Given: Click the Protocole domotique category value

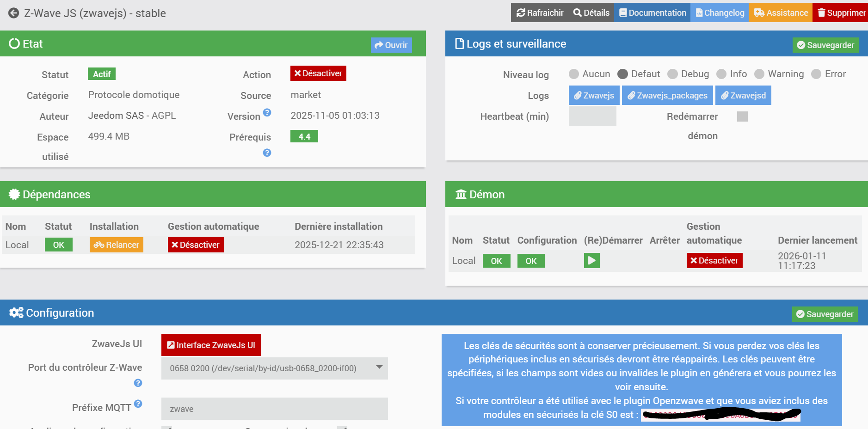Looking at the screenshot, I should (134, 95).
